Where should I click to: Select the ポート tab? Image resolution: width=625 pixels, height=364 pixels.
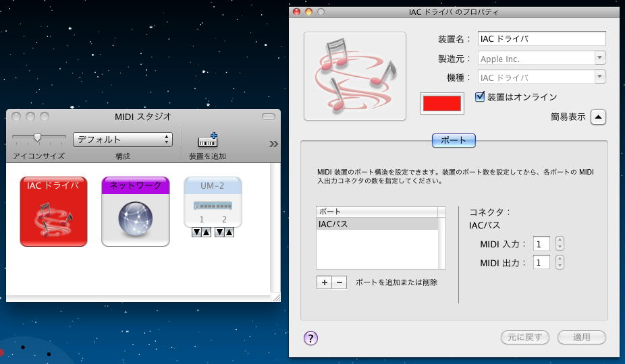coord(454,140)
